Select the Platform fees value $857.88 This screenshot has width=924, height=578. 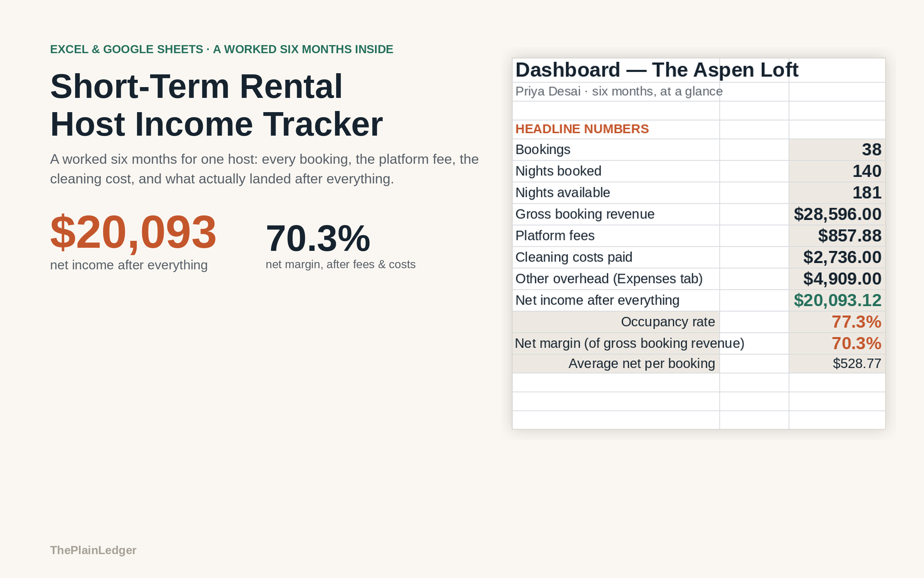[837, 236]
